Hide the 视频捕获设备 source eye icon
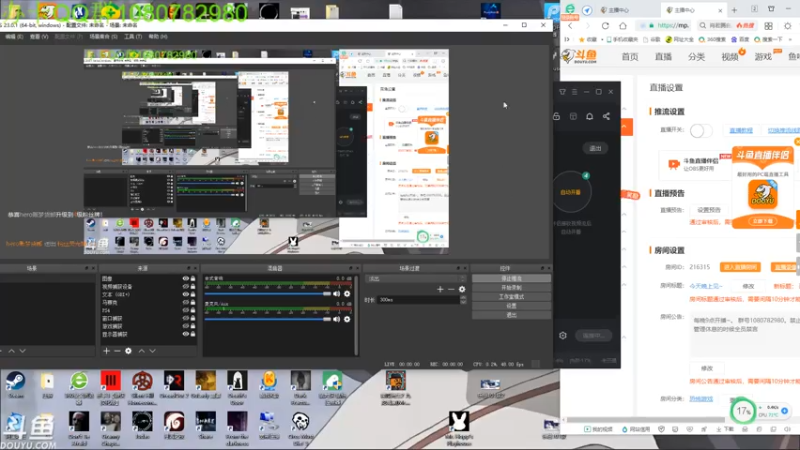Viewport: 800px width, 450px height. [186, 287]
